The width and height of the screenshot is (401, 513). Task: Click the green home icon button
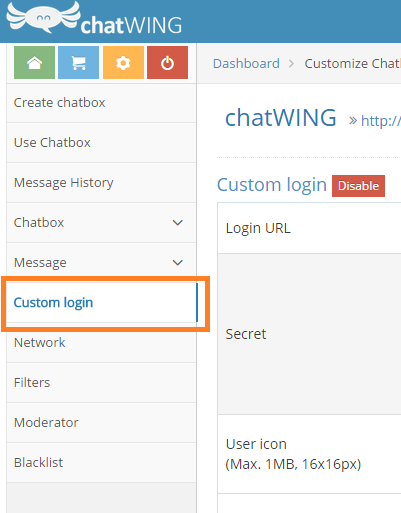pos(34,63)
